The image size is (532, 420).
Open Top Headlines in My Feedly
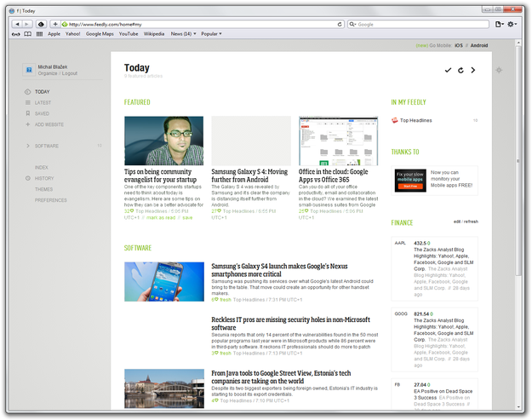(x=416, y=120)
